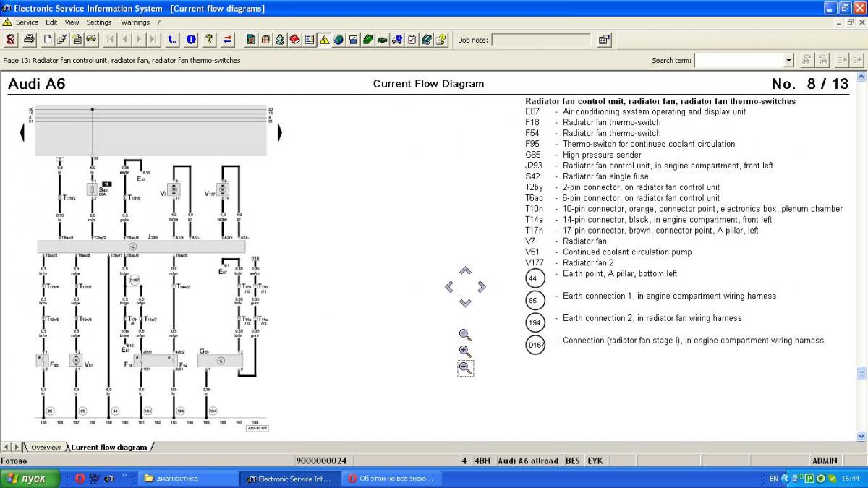Switch to the Opera 'Об этом не все знаю' taskbar window
Viewport: 868px width, 488px height.
tap(391, 479)
